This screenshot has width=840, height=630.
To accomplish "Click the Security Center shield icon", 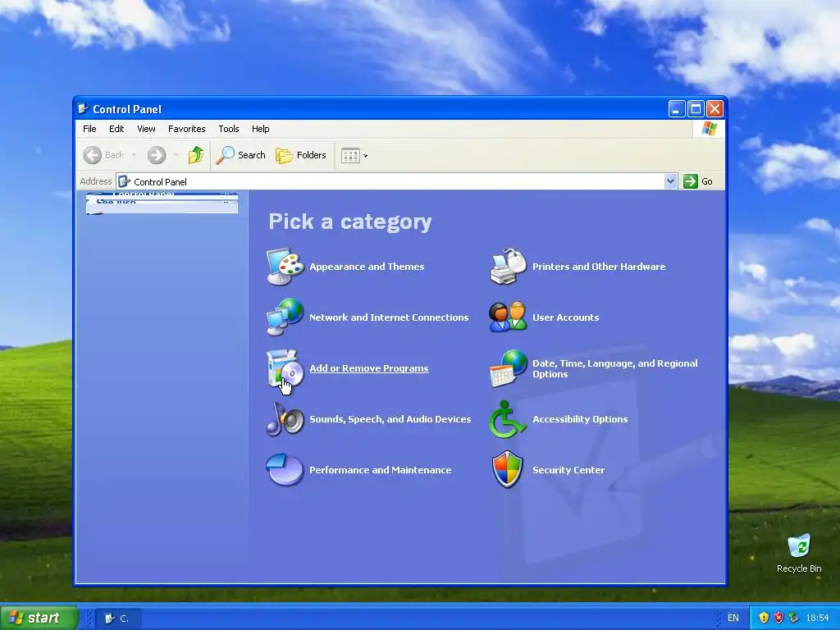I will coord(507,470).
